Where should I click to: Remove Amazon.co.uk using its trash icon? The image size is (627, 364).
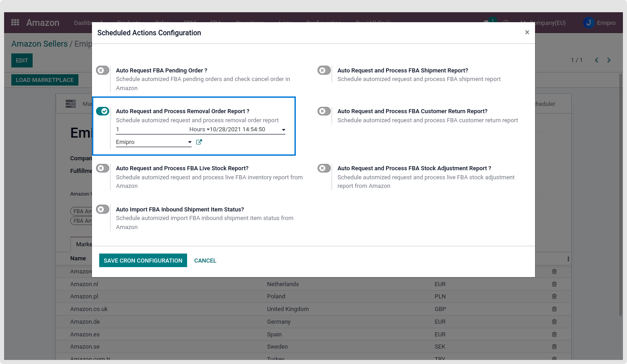coord(554,309)
